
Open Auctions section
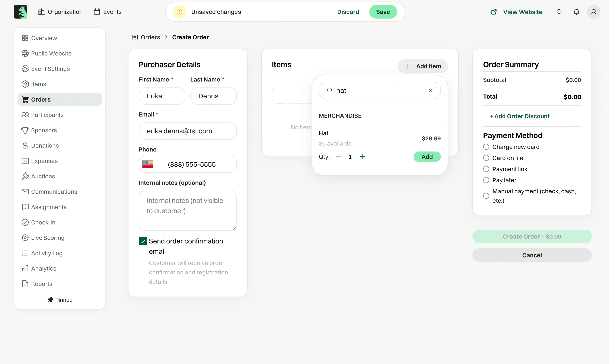(60, 176)
